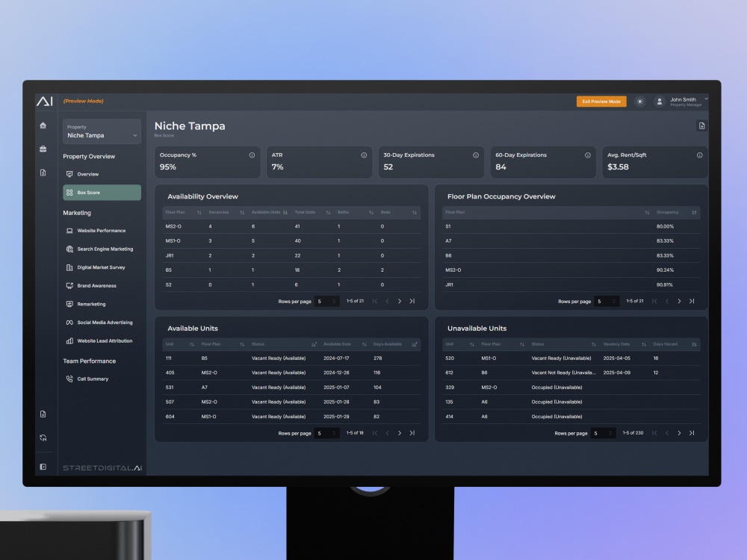Viewport: 747px width, 560px height.
Task: Go to next page in Unavailable Units
Action: [x=679, y=433]
